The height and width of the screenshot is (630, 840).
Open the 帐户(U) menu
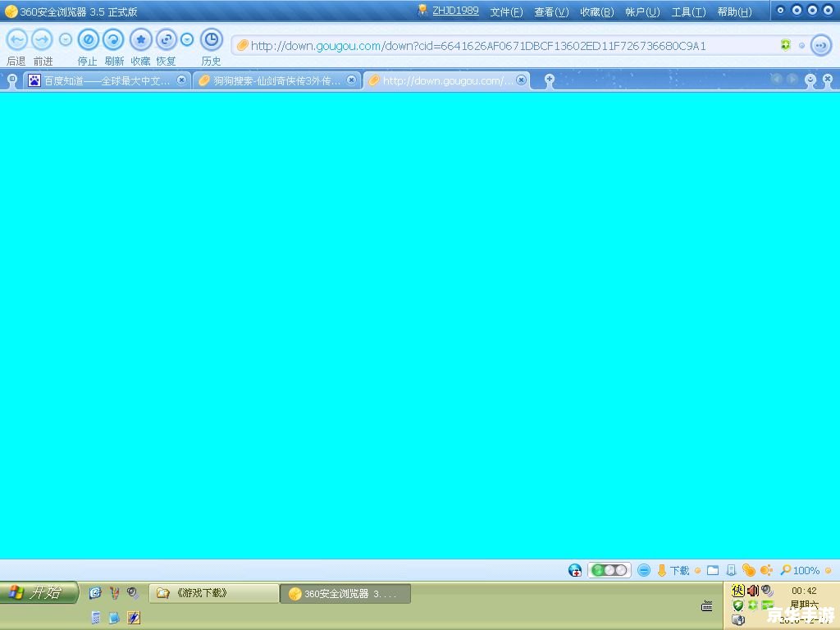[x=642, y=11]
